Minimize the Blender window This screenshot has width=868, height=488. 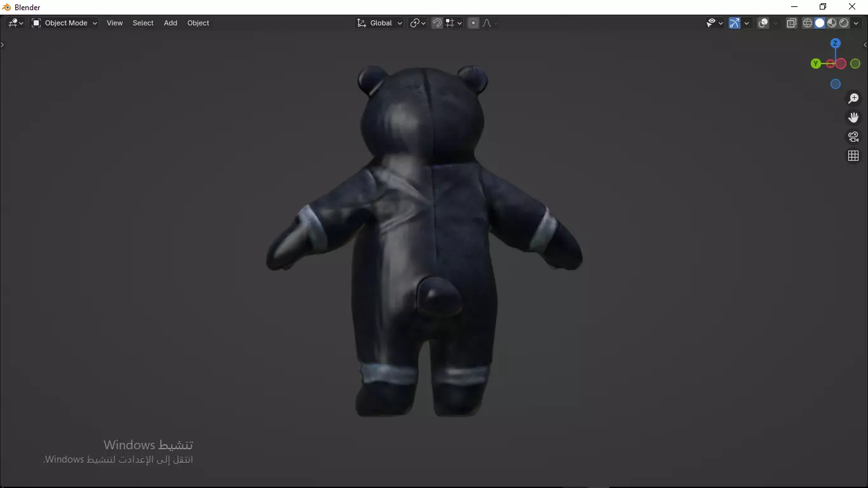coord(794,7)
